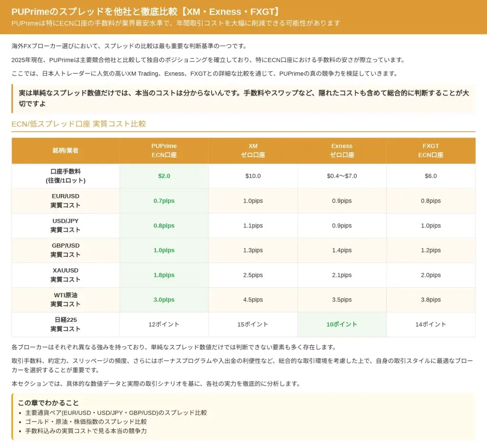Click the ECN/低スプレッド口座 実質コスト比較 heading
Image resolution: width=487 pixels, height=448 pixels.
point(78,124)
